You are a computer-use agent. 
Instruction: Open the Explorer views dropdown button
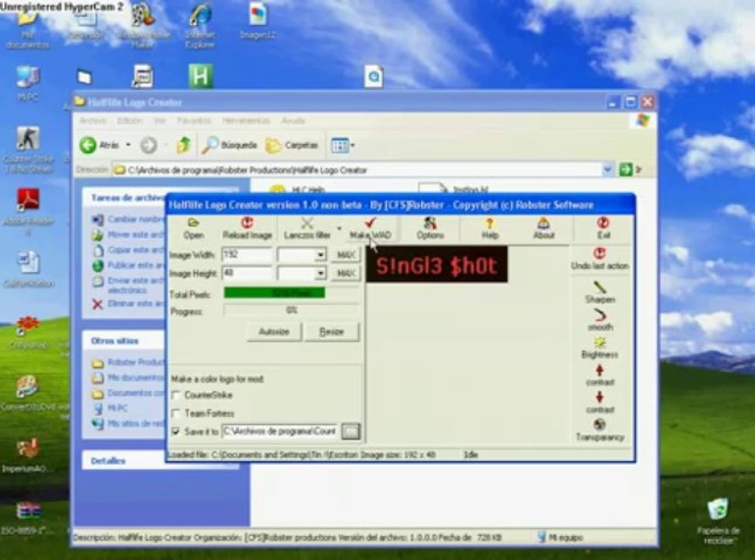click(342, 145)
